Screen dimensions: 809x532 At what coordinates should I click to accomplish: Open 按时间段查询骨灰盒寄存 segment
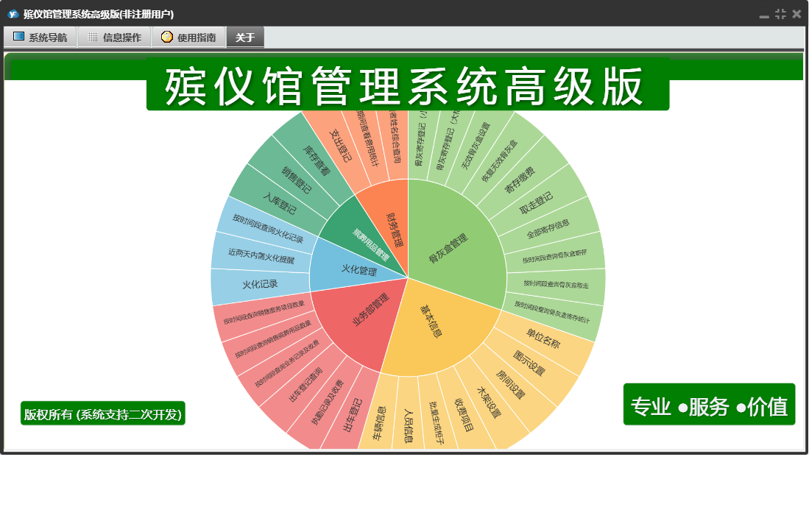click(x=554, y=256)
